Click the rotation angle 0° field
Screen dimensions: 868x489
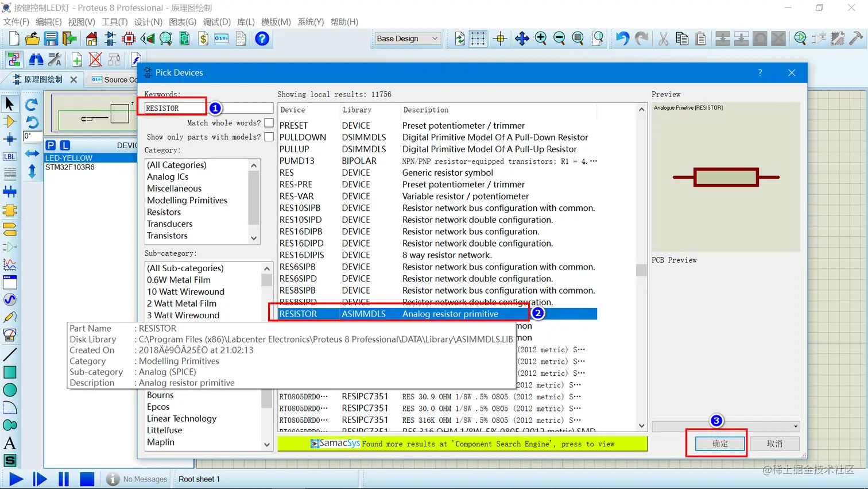(32, 137)
